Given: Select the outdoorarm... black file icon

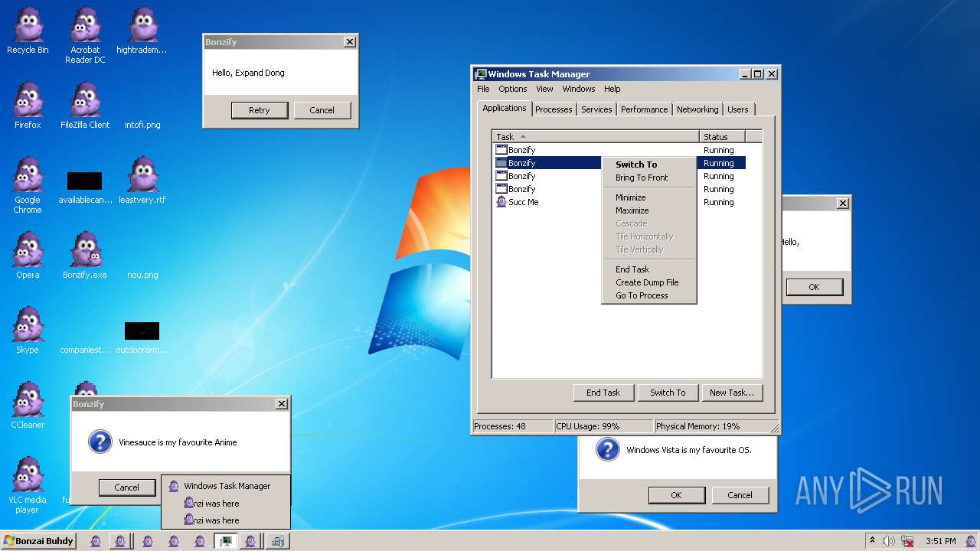Looking at the screenshot, I should (142, 337).
